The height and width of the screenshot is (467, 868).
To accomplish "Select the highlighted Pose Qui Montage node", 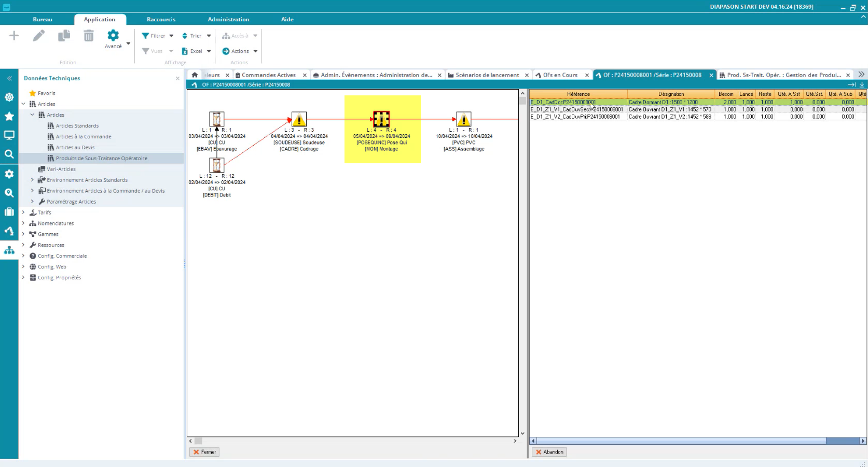I will pyautogui.click(x=381, y=119).
